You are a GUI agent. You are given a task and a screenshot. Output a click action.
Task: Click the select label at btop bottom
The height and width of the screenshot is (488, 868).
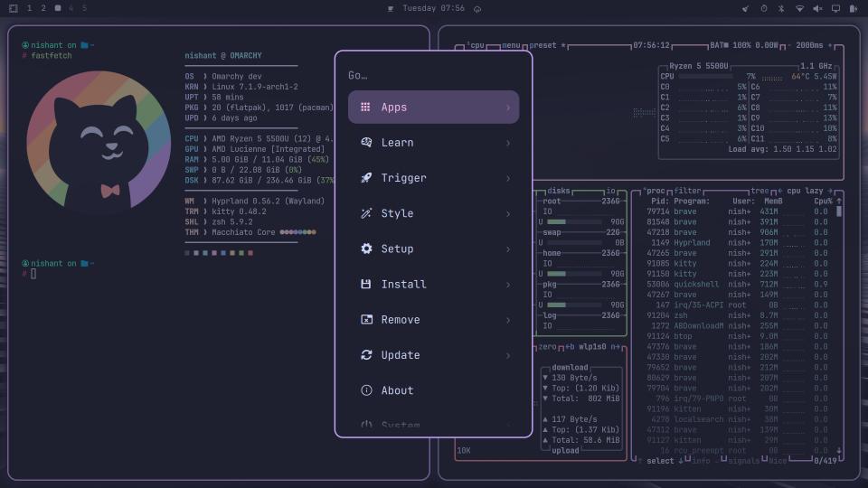(660, 461)
